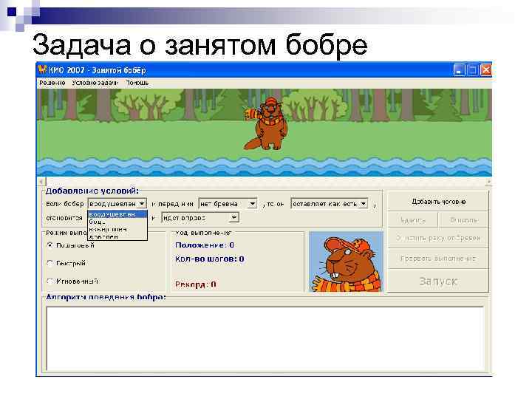
Task: Open the Помощь menu
Action: click(x=137, y=83)
